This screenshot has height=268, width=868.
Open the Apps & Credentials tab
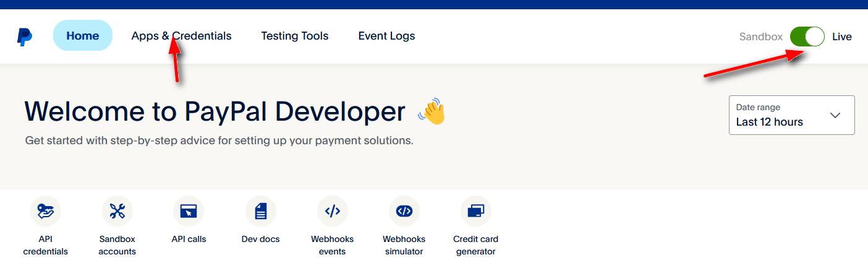[x=181, y=36]
